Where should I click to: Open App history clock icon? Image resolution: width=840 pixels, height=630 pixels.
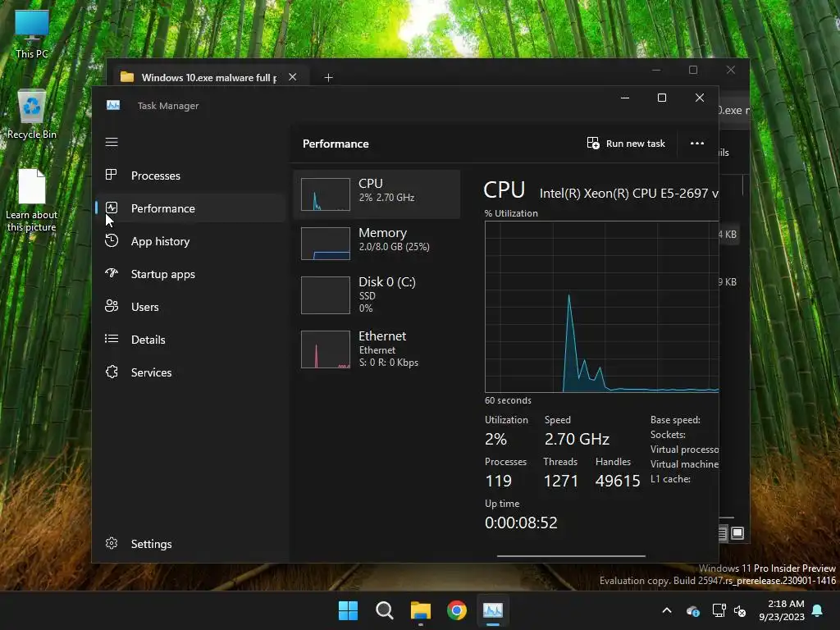[x=112, y=240]
